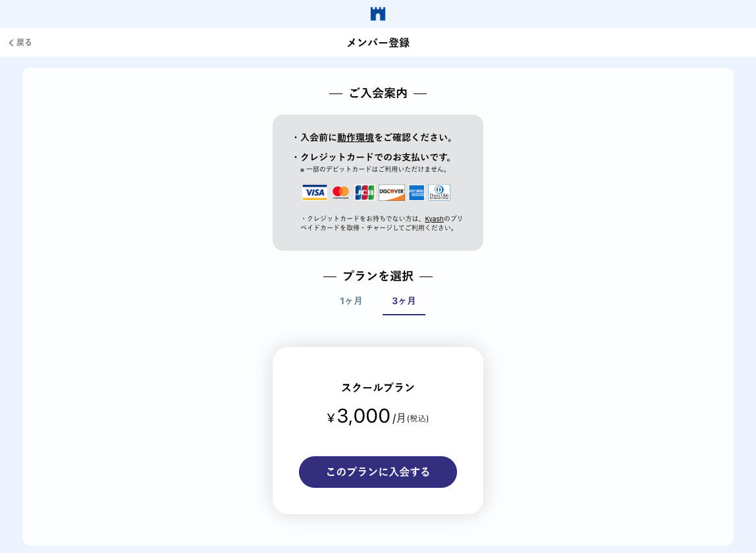
Task: Click the JCB card logo
Action: click(x=364, y=192)
